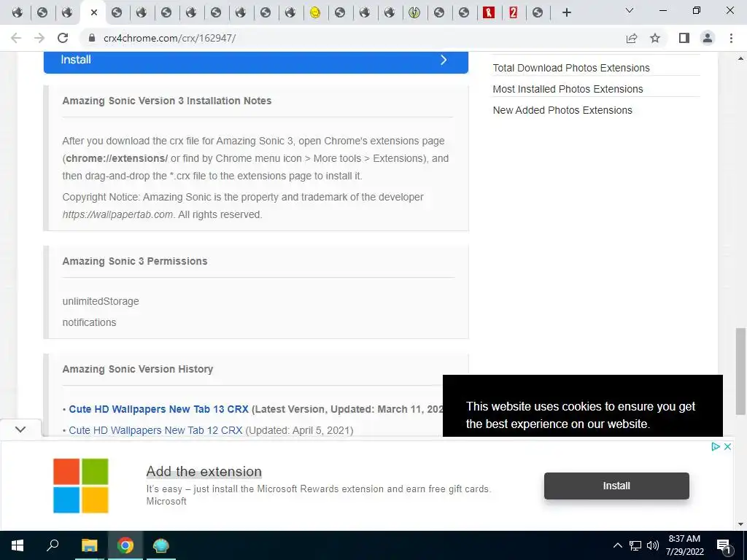This screenshot has width=747, height=560.
Task: Click 'unlimitedStorage' permission text
Action: pyautogui.click(x=101, y=301)
